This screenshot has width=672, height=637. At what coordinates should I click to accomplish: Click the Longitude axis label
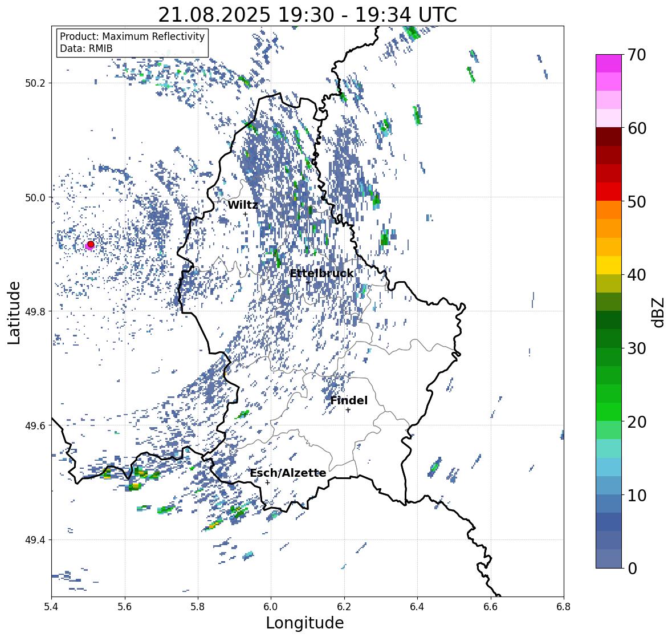[x=305, y=623]
